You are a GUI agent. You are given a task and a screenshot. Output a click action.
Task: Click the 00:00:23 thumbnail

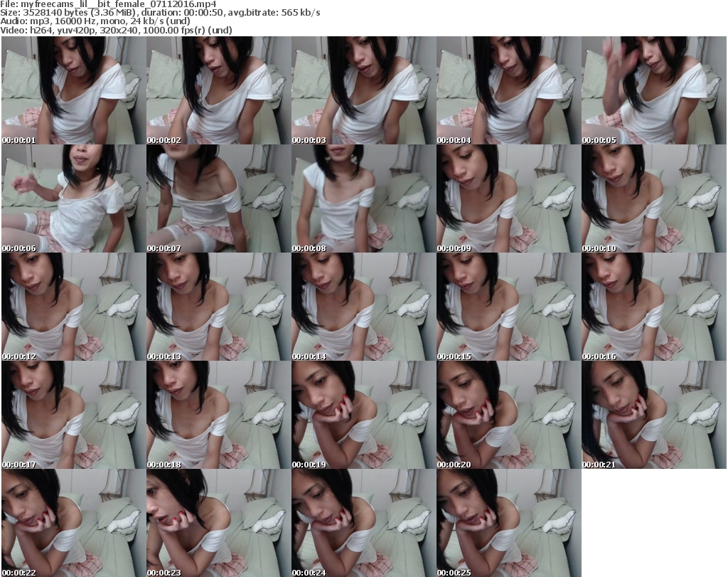(218, 523)
